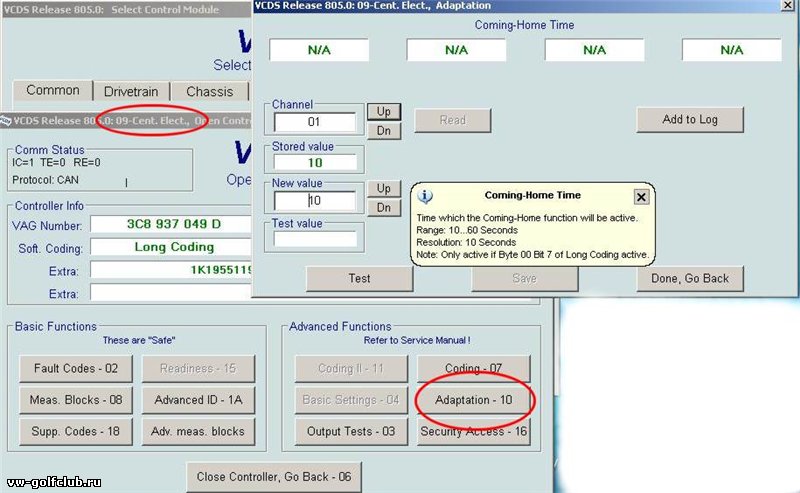The height and width of the screenshot is (493, 800).
Task: Raise New value with its Up button
Action: (384, 188)
